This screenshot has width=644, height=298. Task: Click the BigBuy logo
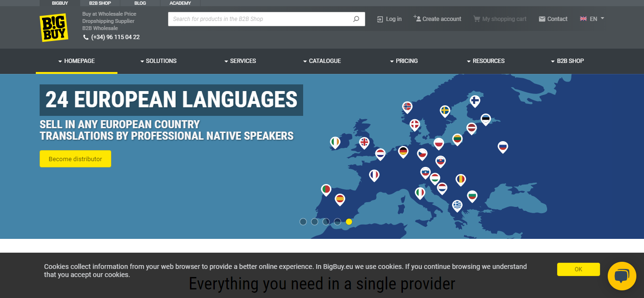coord(54,28)
